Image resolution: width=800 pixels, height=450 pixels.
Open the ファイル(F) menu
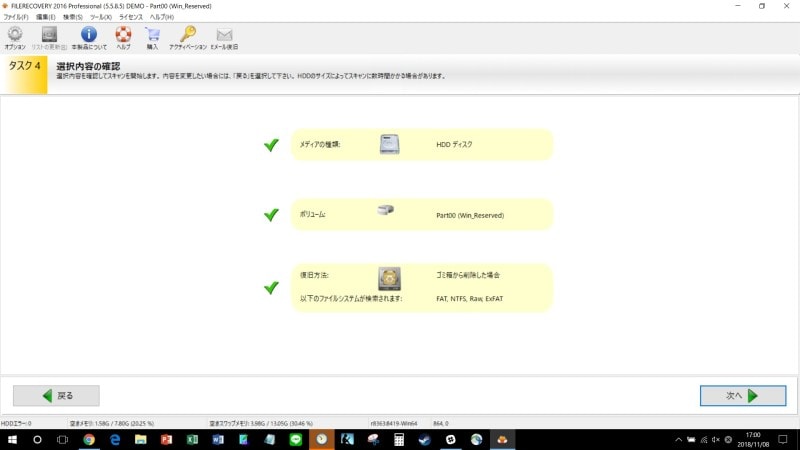[x=16, y=17]
